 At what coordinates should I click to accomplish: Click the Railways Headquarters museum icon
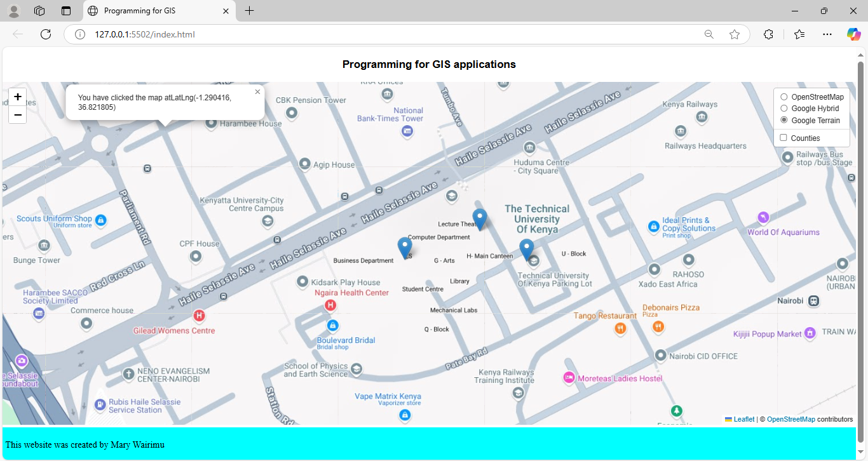tap(681, 131)
